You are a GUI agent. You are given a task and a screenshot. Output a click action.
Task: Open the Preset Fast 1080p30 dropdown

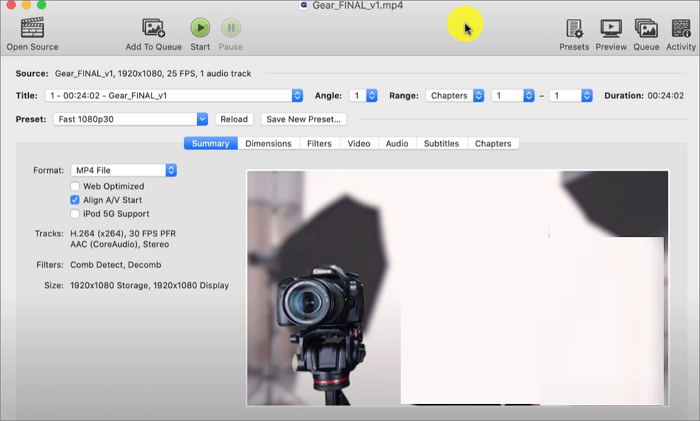click(x=130, y=119)
